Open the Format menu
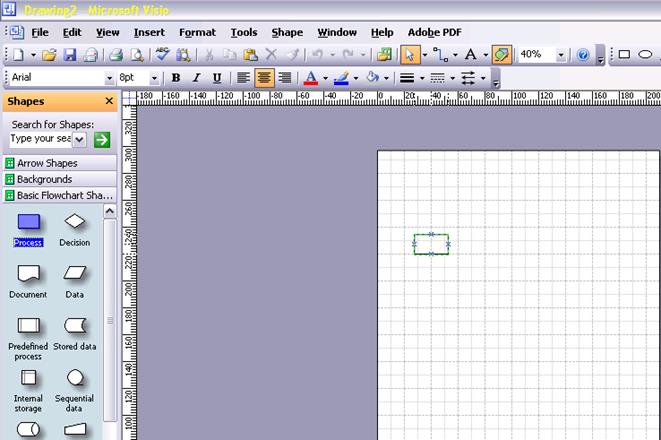 197,32
